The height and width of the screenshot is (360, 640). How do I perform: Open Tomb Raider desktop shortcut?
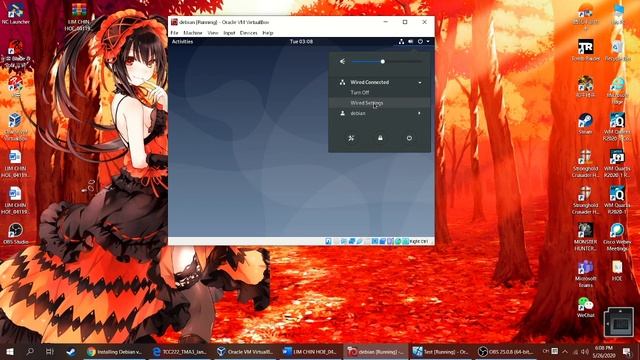pyautogui.click(x=585, y=51)
